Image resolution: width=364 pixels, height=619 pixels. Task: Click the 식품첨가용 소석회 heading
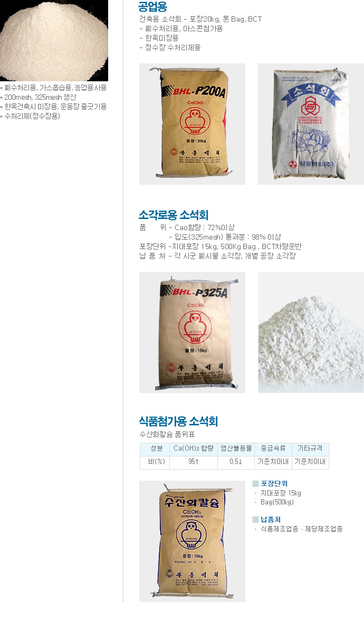(178, 421)
